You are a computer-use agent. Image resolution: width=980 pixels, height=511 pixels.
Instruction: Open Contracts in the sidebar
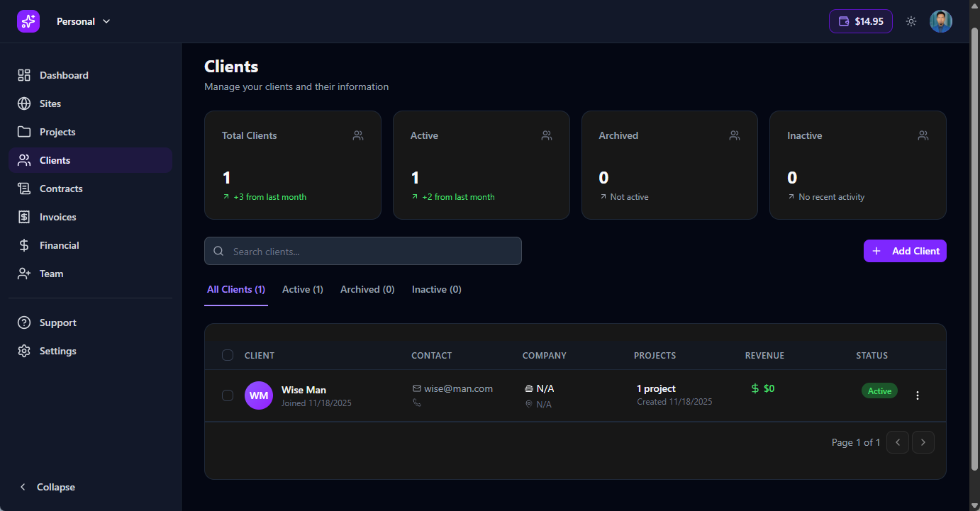[x=61, y=189]
